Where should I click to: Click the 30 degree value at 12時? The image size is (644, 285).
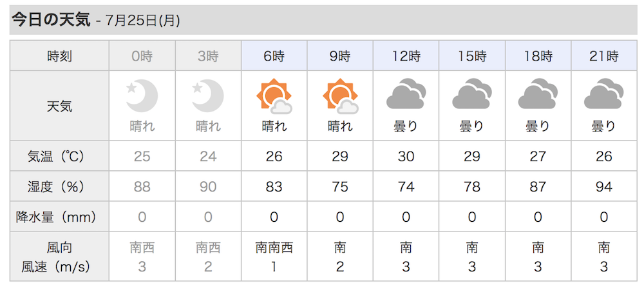coord(406,156)
